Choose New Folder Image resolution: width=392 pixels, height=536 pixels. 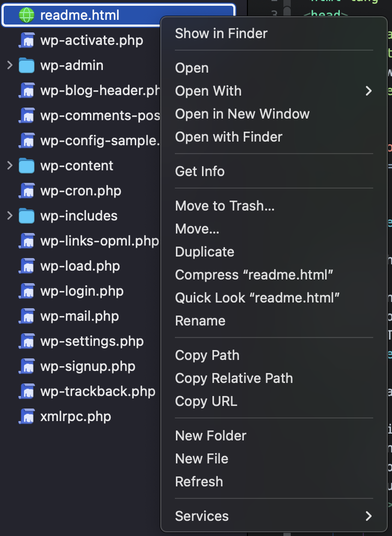coord(211,436)
